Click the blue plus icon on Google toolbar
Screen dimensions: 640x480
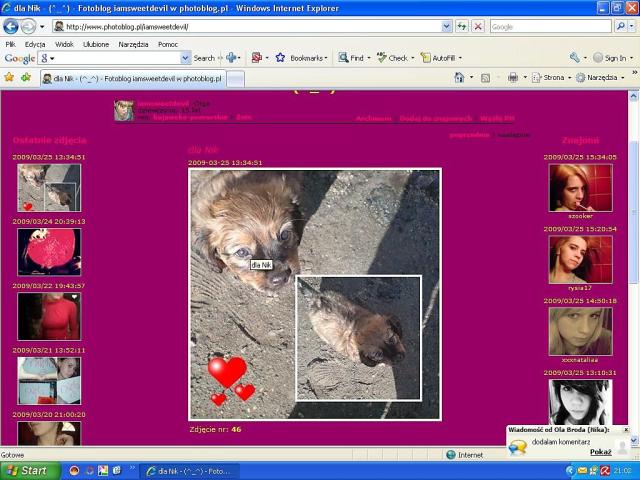click(x=231, y=58)
